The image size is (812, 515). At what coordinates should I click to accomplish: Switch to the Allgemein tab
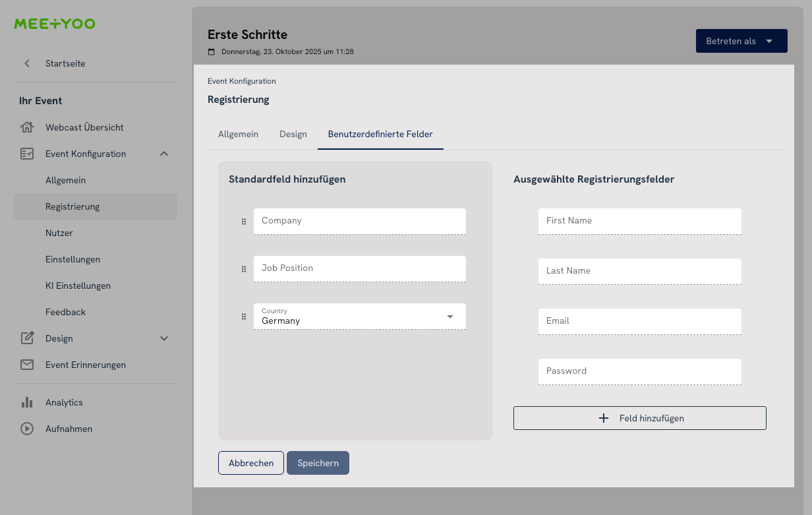[238, 134]
